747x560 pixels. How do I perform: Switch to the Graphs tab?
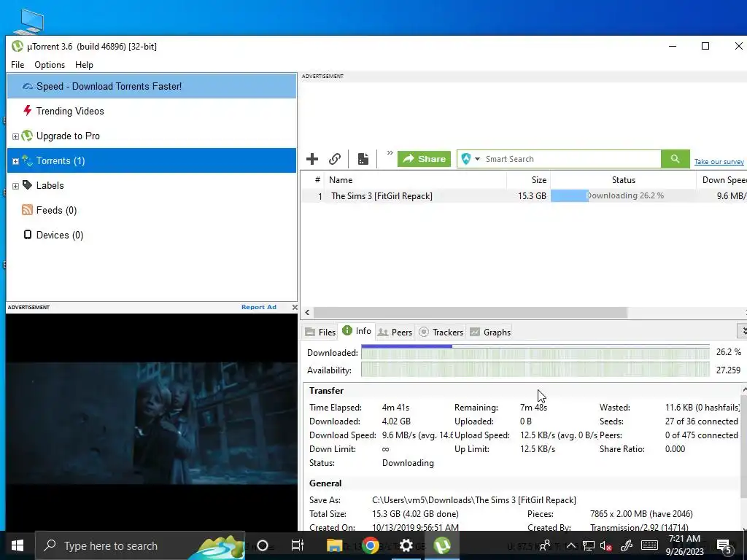(x=490, y=332)
